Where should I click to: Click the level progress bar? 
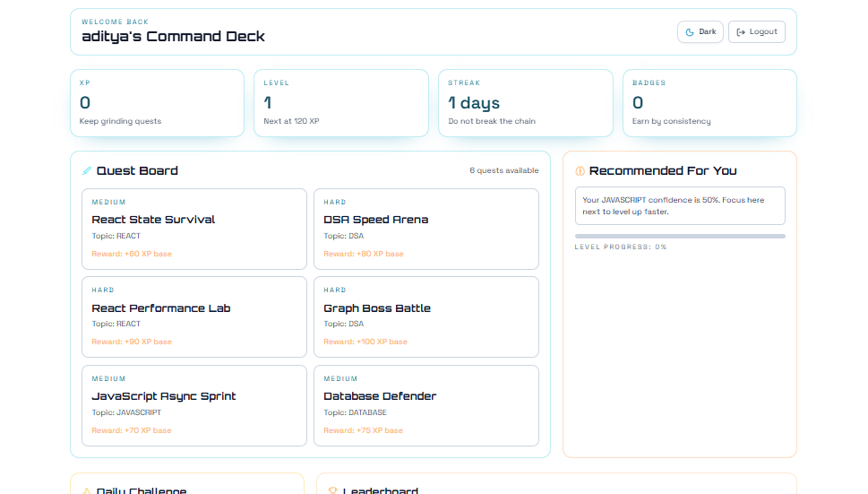point(680,236)
